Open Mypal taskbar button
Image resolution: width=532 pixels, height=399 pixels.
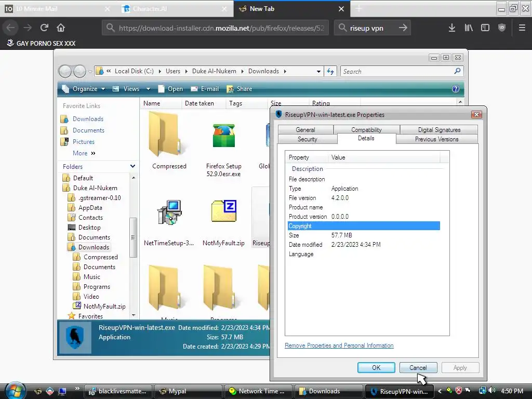coord(188,391)
